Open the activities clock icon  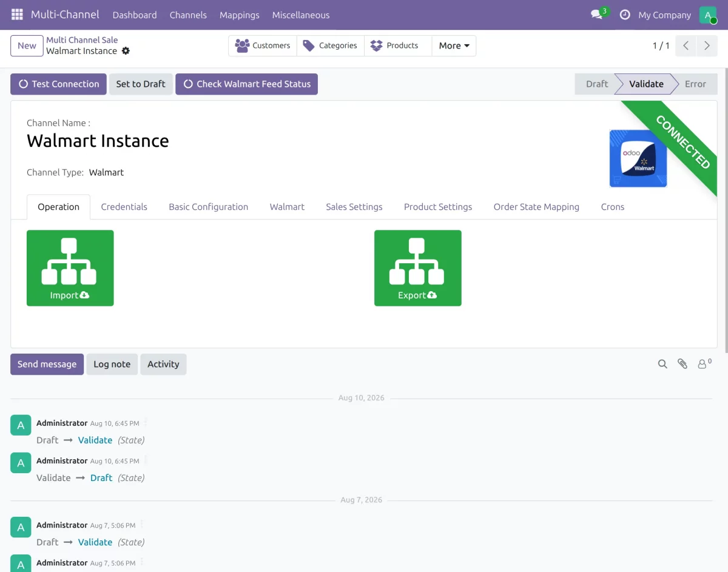click(x=625, y=15)
